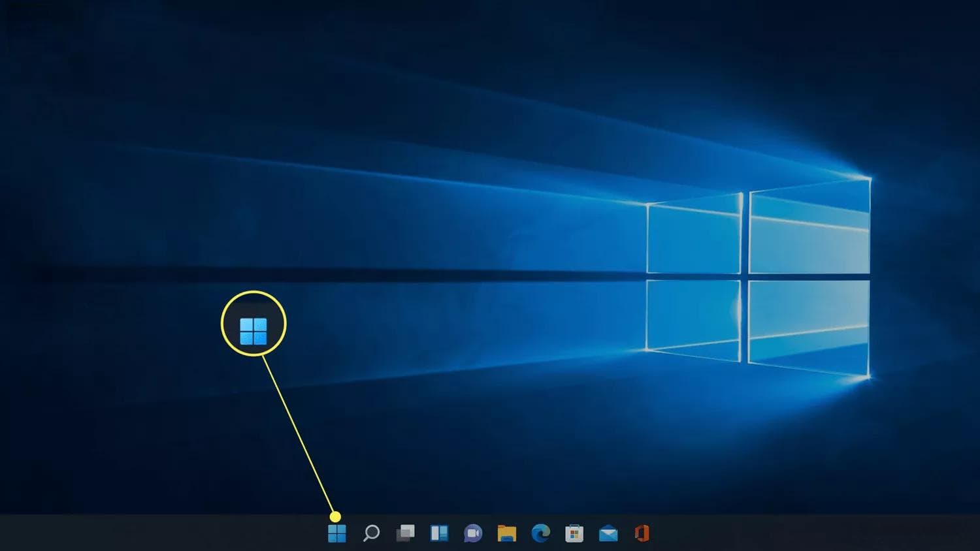Viewport: 980px width, 551px height.
Task: Open Task View in the taskbar
Action: tap(405, 533)
